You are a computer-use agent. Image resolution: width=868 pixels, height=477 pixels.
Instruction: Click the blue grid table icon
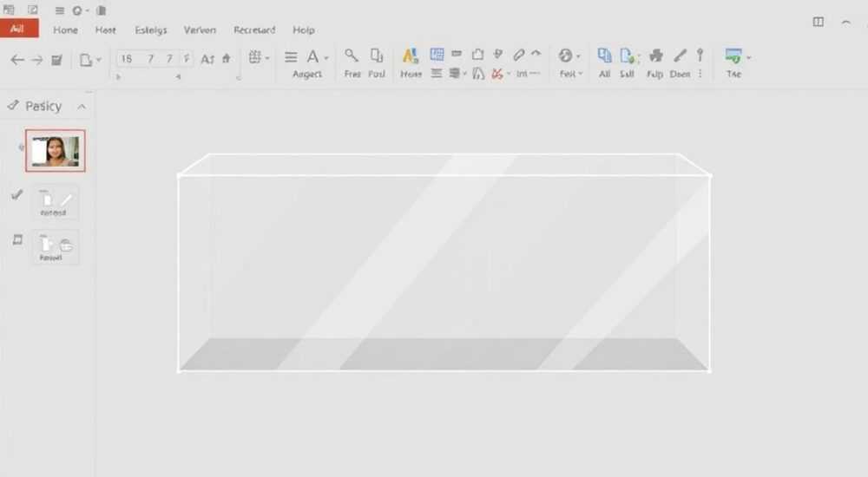coord(437,54)
